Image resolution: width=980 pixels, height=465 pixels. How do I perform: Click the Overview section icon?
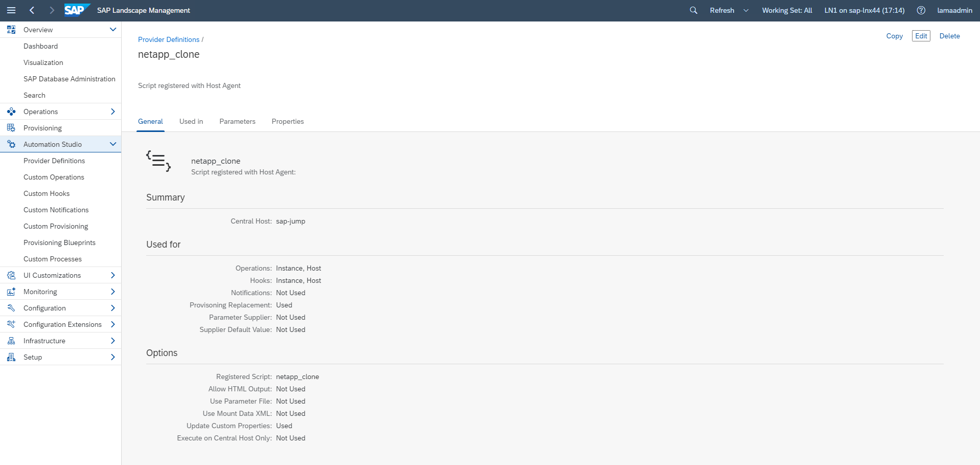pyautogui.click(x=11, y=30)
